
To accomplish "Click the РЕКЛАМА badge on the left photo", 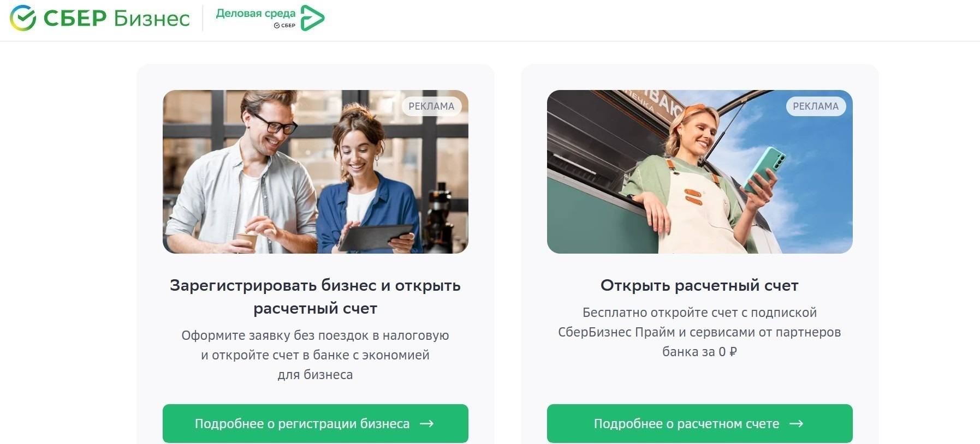I will [431, 106].
